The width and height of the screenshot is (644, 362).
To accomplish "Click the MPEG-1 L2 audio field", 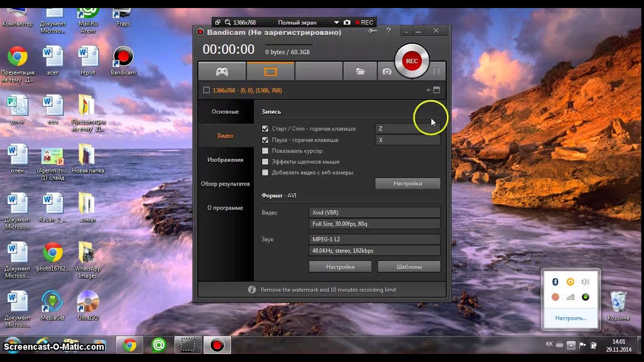I will pos(375,239).
